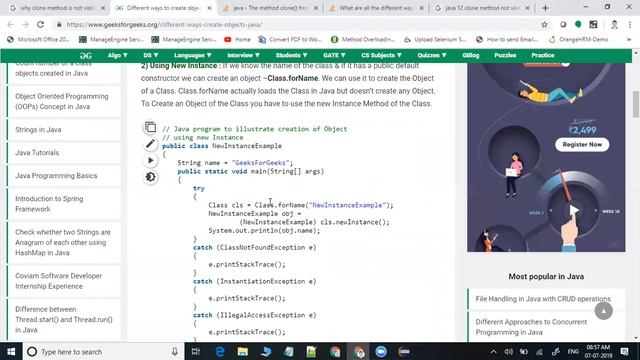Open How to send Email bookmark
The image size is (640, 360).
[x=507, y=40]
